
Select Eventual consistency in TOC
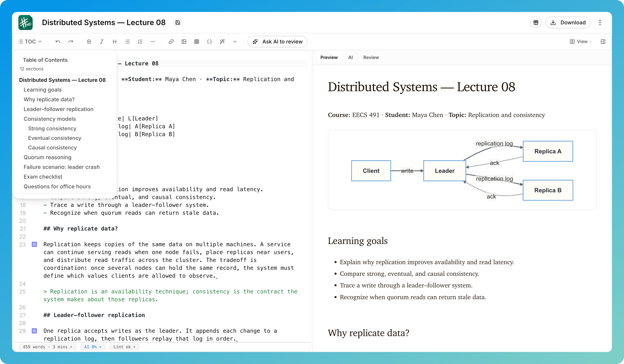tap(55, 138)
